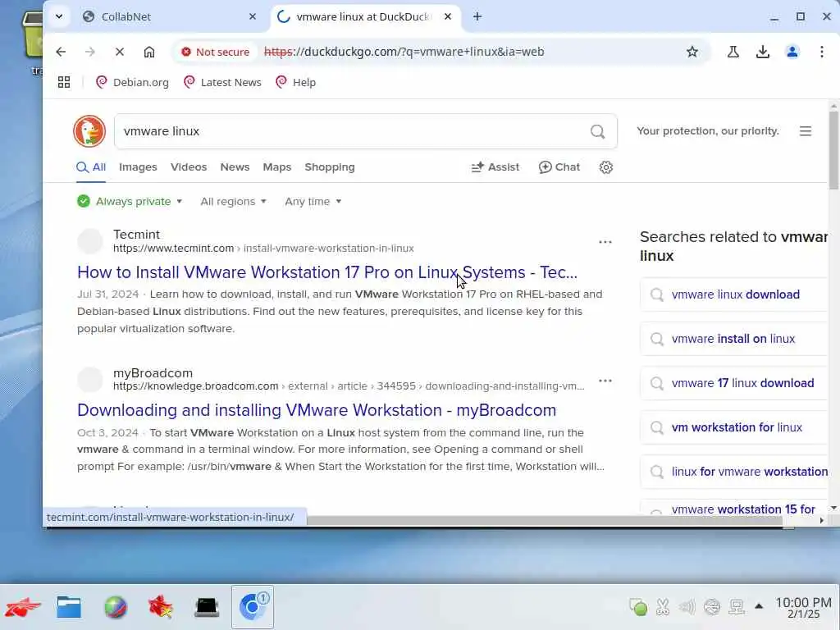Open the browser downloads icon

tap(762, 52)
